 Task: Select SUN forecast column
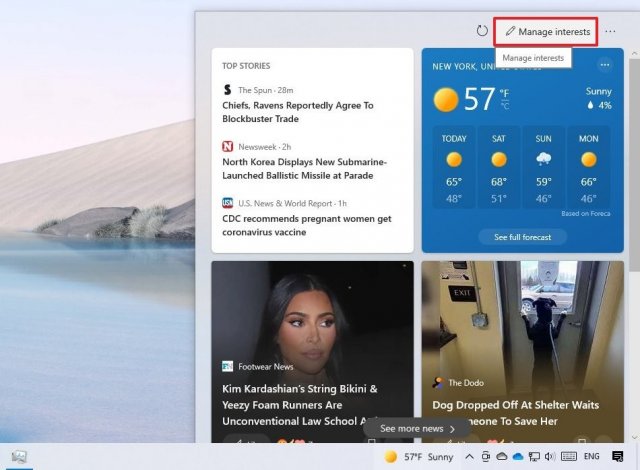point(544,167)
